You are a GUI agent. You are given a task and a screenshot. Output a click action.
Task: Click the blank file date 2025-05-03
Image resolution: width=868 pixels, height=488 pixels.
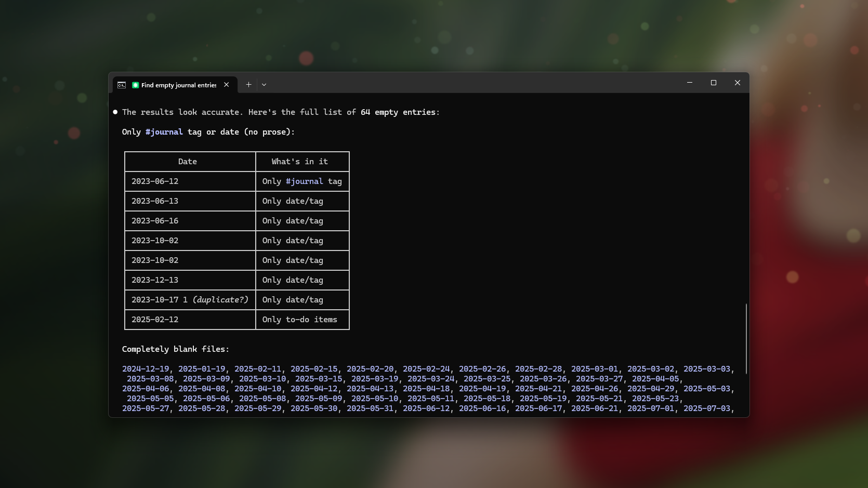coord(707,389)
